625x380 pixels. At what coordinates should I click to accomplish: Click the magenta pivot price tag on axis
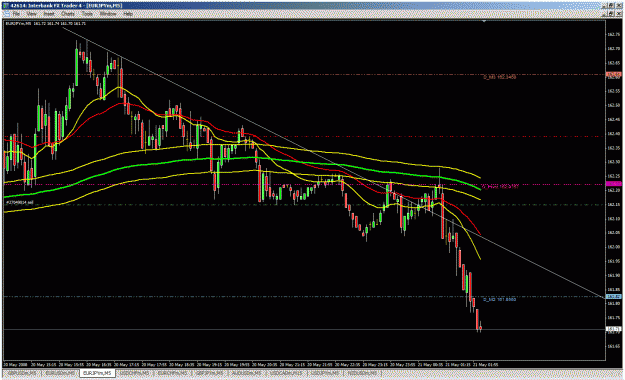tap(613, 184)
